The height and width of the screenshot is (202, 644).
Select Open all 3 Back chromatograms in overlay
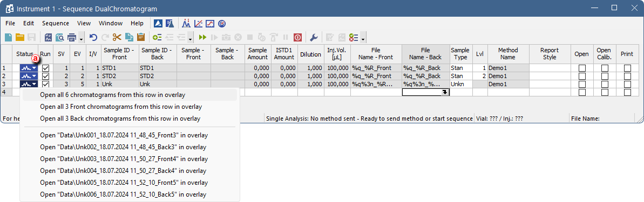(130, 119)
